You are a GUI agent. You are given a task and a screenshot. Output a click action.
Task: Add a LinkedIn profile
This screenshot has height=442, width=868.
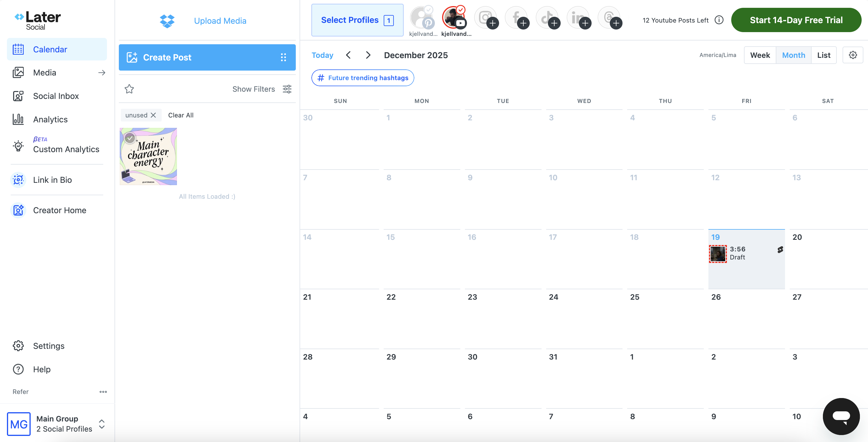(x=585, y=23)
